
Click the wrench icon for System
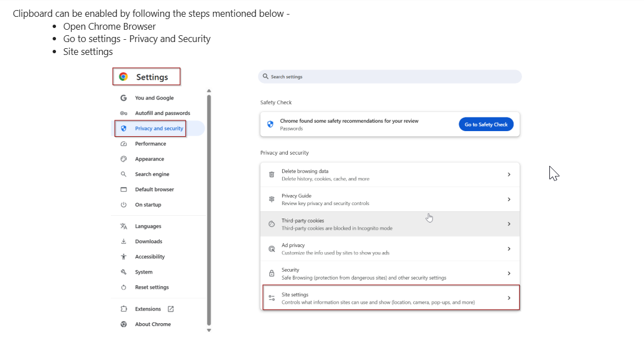(123, 272)
